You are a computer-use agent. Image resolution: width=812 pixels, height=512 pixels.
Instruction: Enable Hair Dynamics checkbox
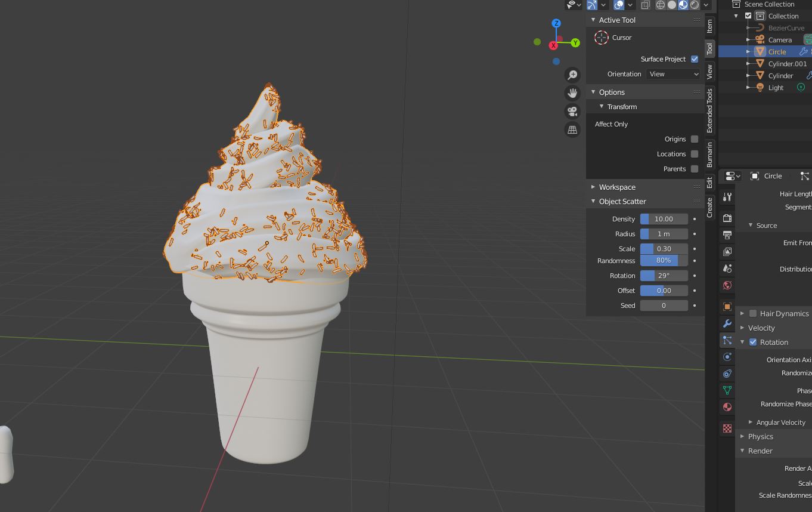coord(753,313)
